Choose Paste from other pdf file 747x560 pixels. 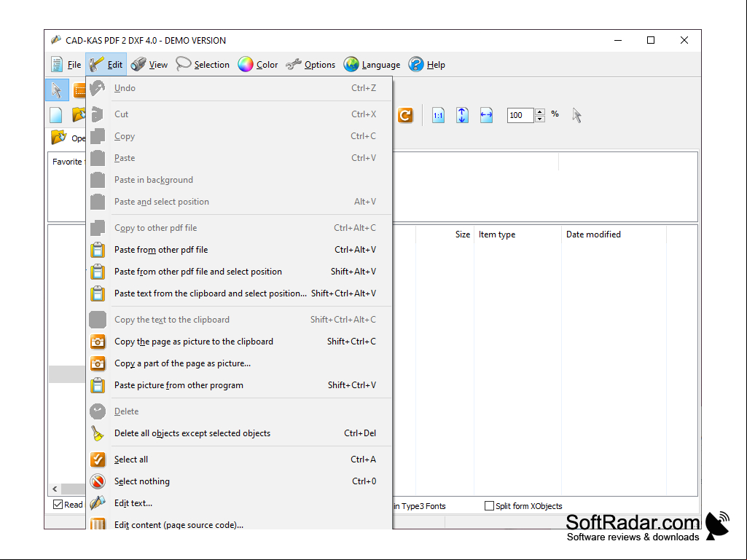(240, 250)
